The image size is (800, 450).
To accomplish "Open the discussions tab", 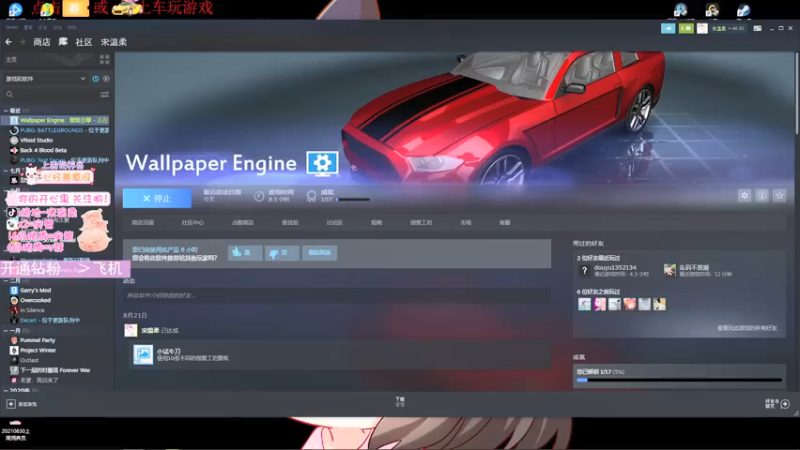I will [x=335, y=222].
